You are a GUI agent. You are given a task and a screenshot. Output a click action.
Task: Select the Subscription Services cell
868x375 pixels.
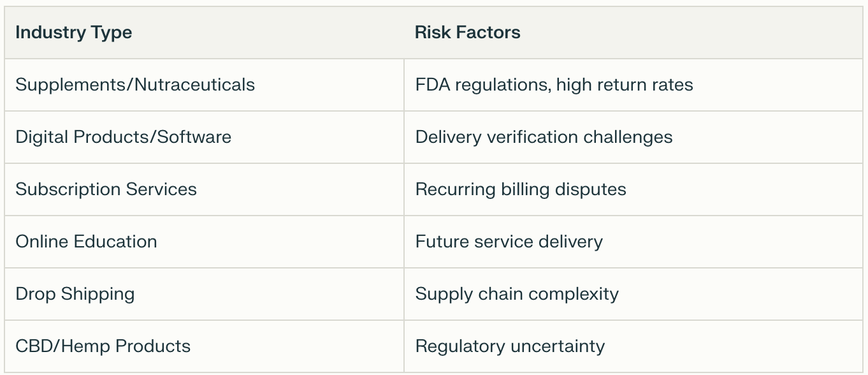(106, 189)
